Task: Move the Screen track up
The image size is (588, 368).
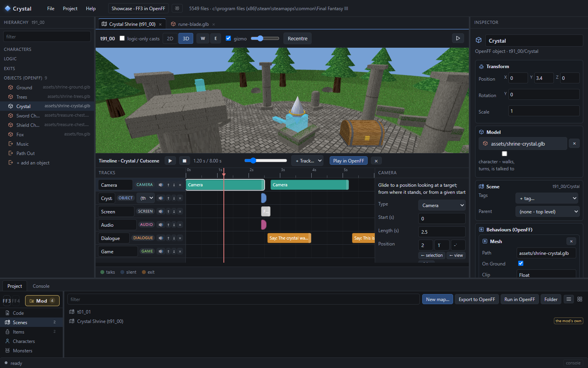Action: pyautogui.click(x=168, y=211)
